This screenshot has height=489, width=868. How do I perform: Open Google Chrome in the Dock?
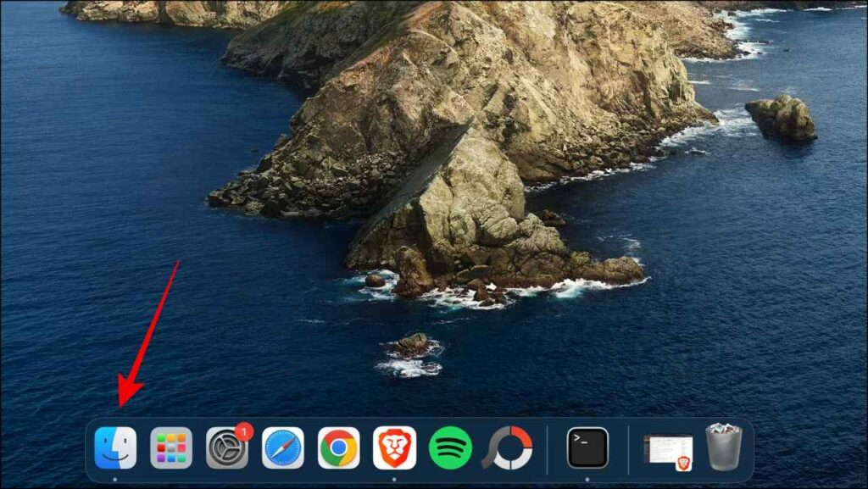(x=338, y=447)
